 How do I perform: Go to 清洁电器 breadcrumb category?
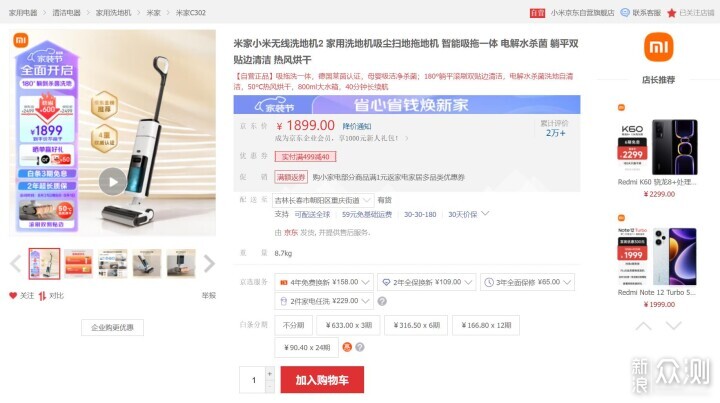(66, 12)
